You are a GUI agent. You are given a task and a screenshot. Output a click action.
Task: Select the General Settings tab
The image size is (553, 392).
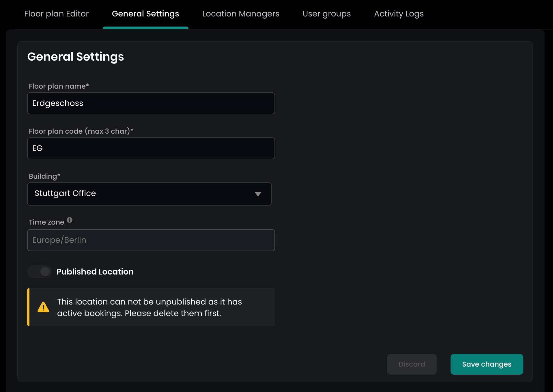click(x=145, y=14)
